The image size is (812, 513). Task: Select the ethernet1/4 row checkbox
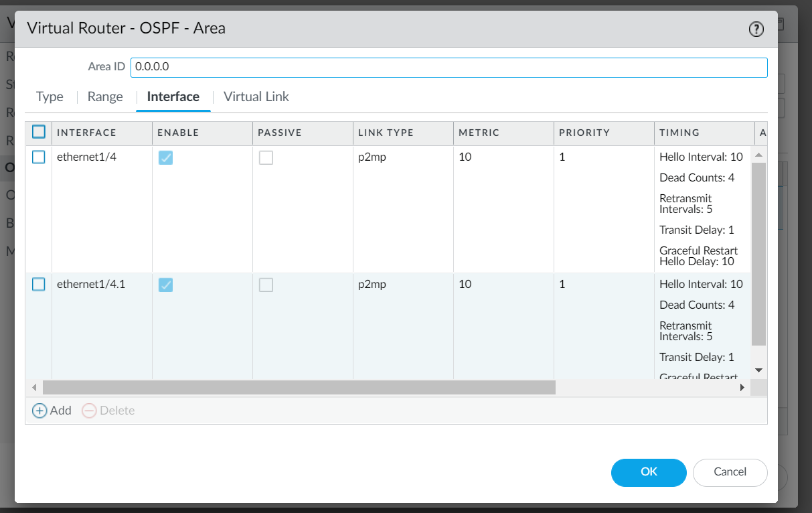[39, 157]
